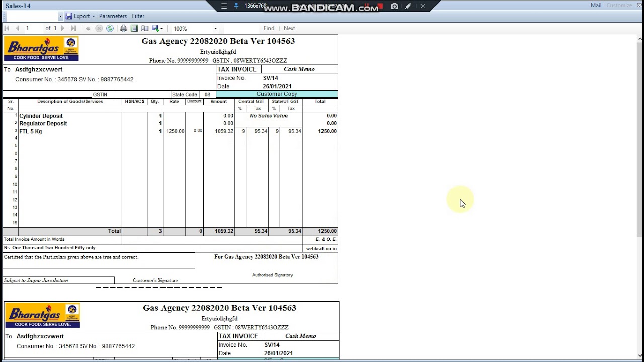Image resolution: width=644 pixels, height=362 pixels.
Task: Expand the top-left combo box list
Action: click(x=60, y=16)
